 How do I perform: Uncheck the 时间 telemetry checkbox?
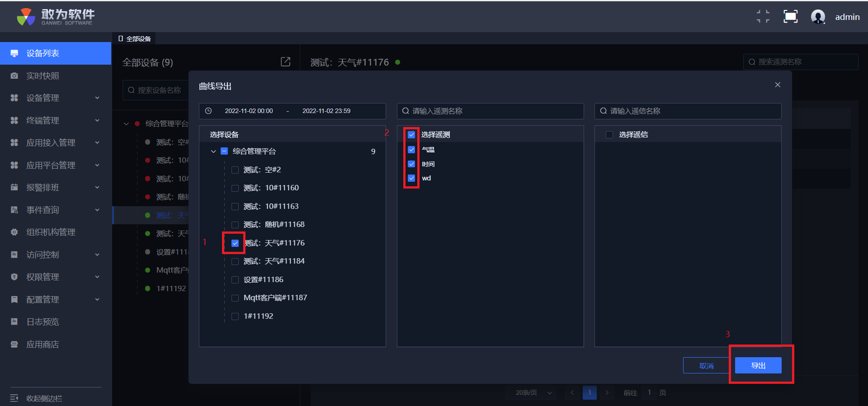click(411, 164)
